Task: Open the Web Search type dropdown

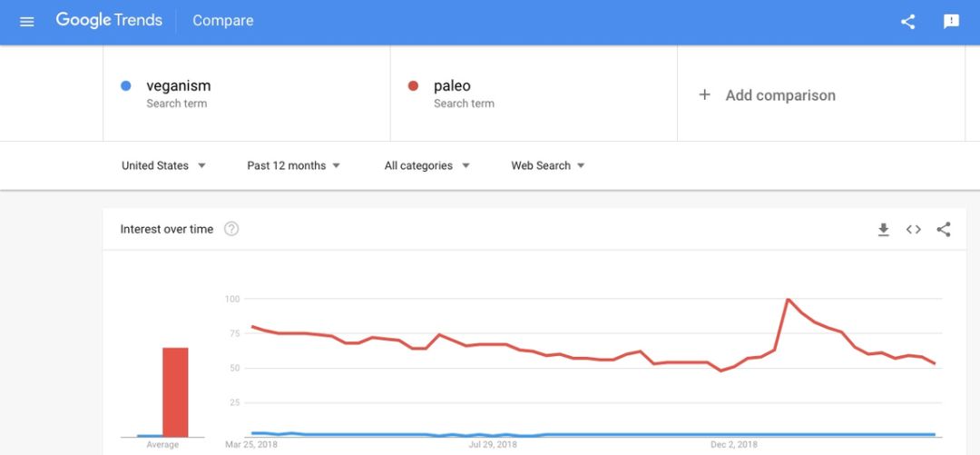Action: [547, 165]
